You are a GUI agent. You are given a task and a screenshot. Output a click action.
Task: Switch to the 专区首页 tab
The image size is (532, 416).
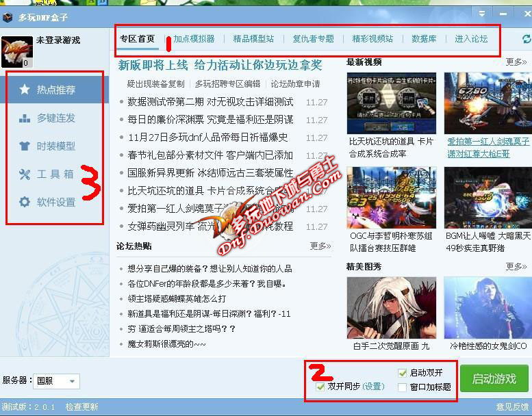tap(138, 39)
